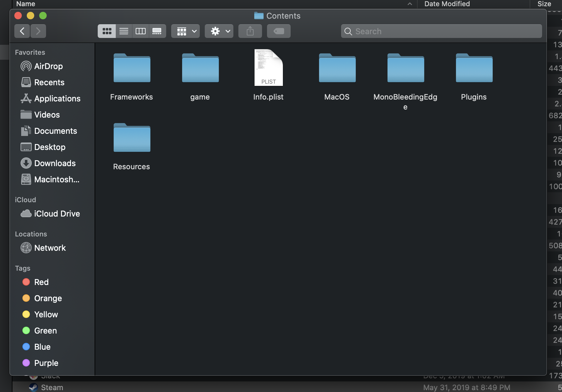Go to Applications in sidebar
The image size is (562, 392).
click(x=57, y=99)
